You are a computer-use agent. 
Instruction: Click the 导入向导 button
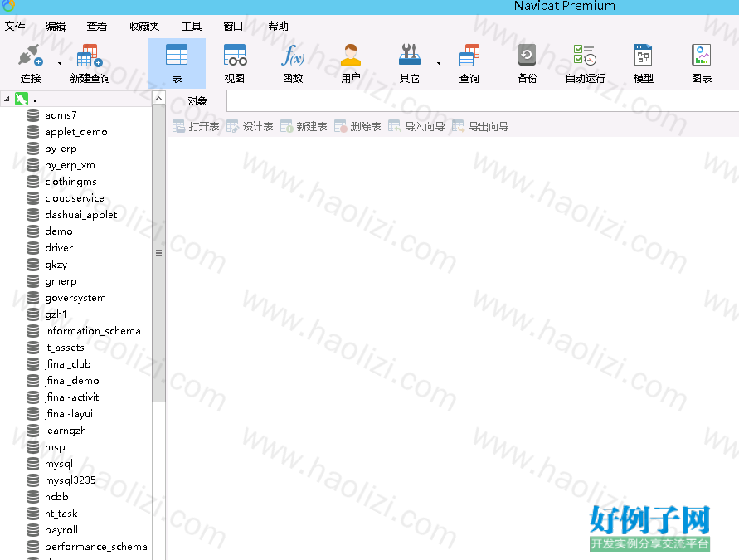[416, 126]
